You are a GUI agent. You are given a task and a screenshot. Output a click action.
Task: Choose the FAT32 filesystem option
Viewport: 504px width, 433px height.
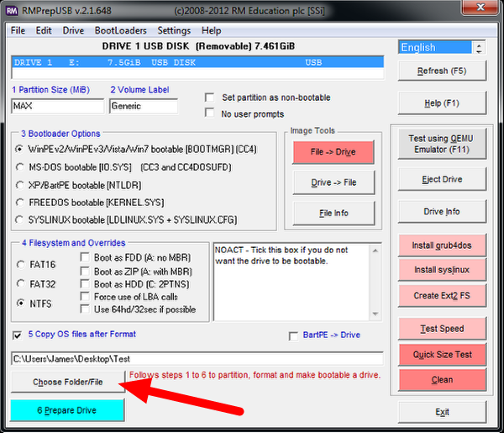click(x=21, y=284)
